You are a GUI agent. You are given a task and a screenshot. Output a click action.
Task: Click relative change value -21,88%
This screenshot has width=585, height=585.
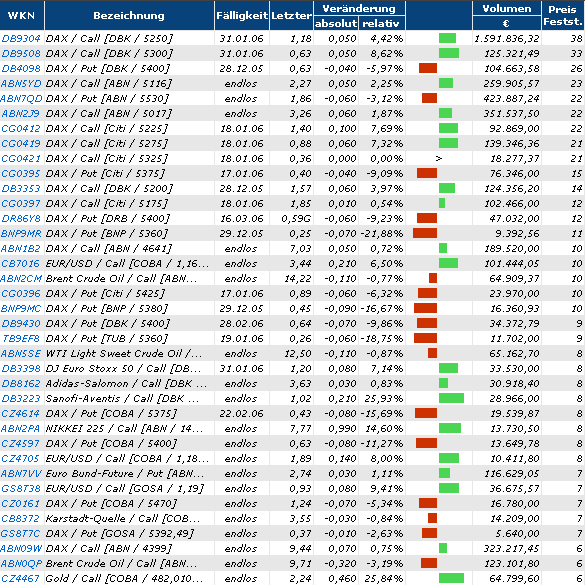(x=382, y=234)
